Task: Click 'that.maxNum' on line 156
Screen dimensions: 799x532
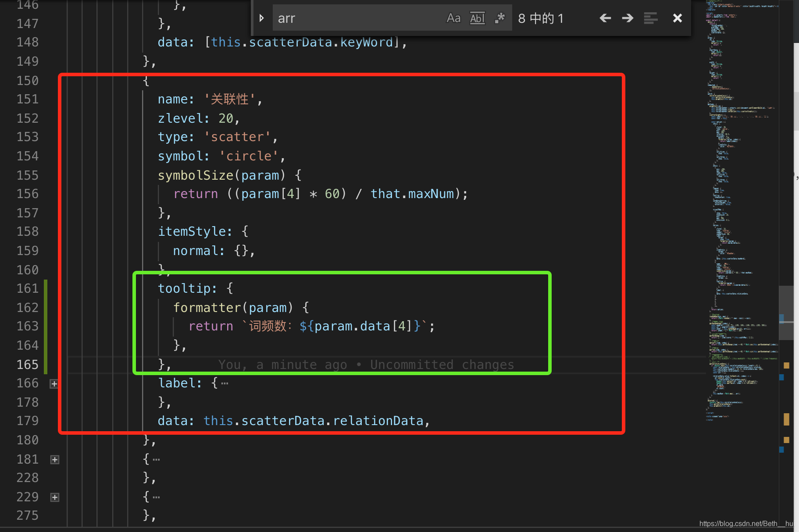Action: [412, 194]
